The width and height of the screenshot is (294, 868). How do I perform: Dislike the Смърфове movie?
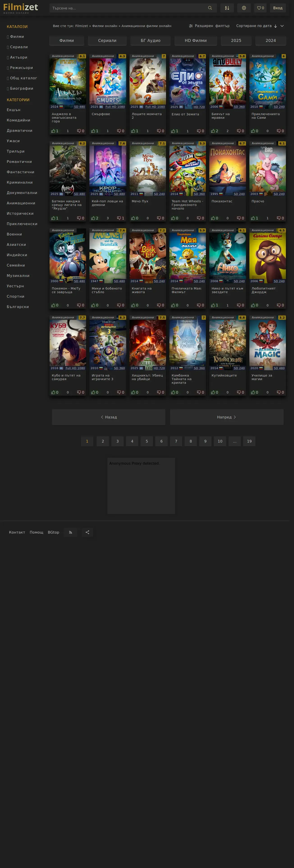click(121, 131)
